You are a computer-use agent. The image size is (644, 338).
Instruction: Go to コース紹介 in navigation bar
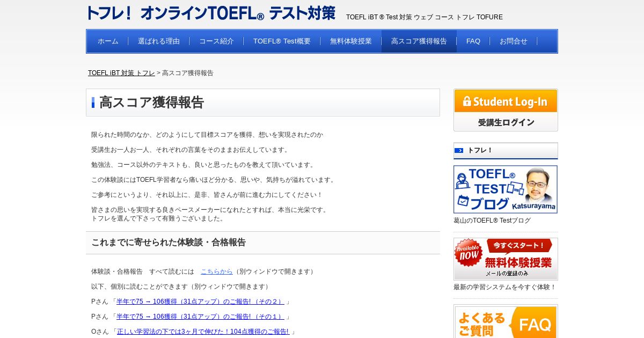[x=216, y=41]
